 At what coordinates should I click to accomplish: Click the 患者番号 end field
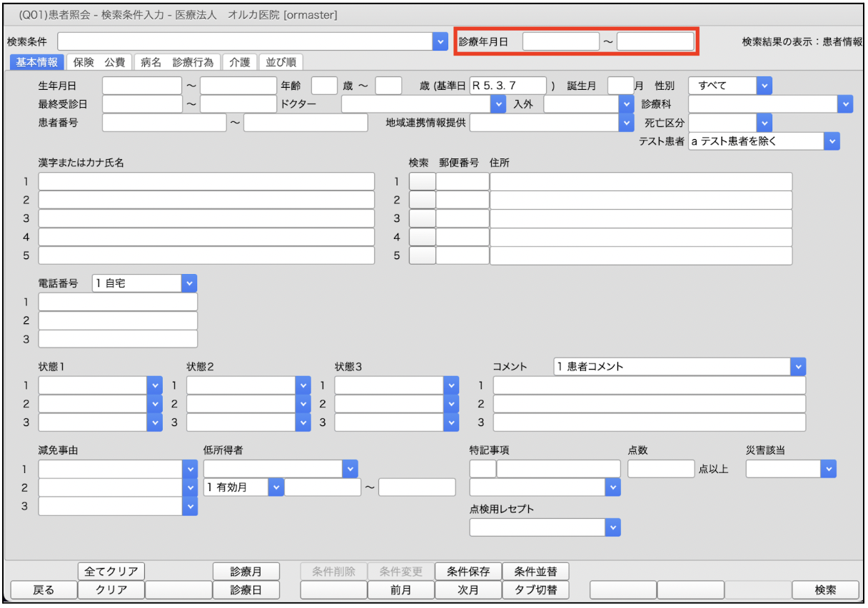click(x=306, y=123)
